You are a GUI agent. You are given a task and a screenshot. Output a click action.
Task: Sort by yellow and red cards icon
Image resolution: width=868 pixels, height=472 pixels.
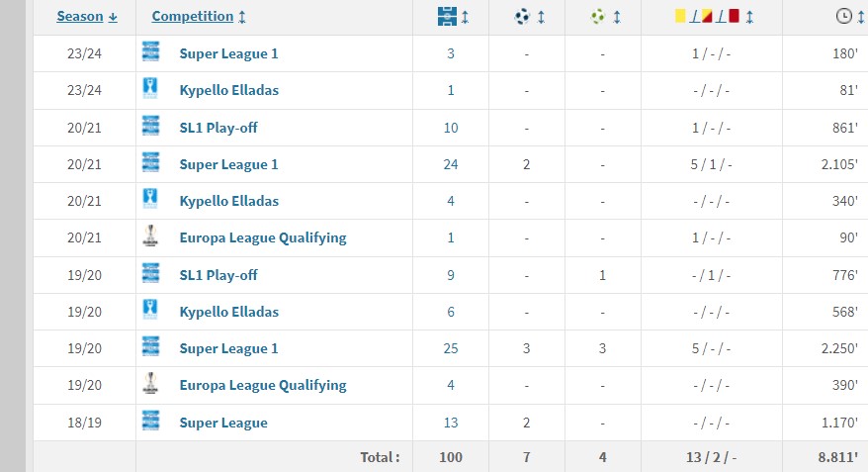click(x=707, y=16)
